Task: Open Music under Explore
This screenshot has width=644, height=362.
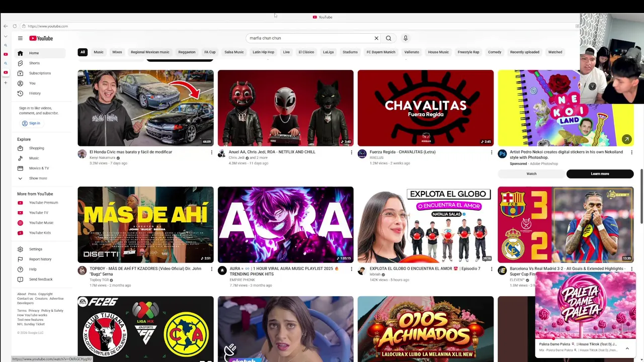Action: [x=40, y=158]
